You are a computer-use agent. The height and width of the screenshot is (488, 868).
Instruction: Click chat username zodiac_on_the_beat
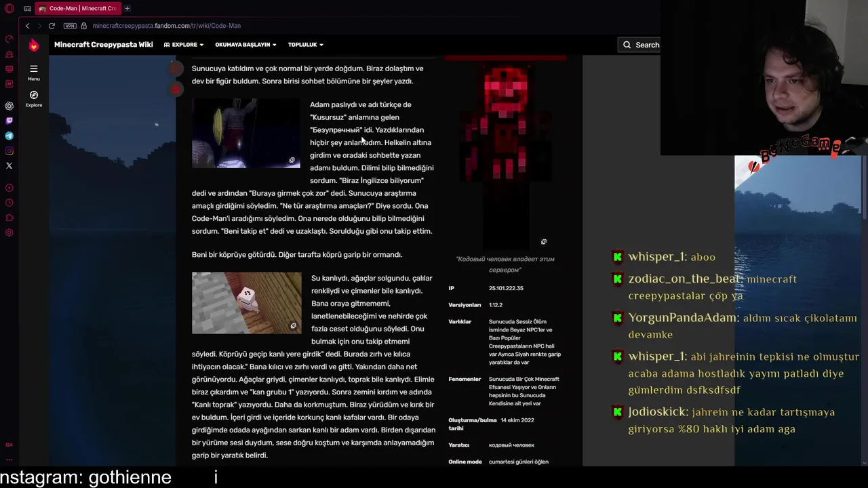[684, 279]
